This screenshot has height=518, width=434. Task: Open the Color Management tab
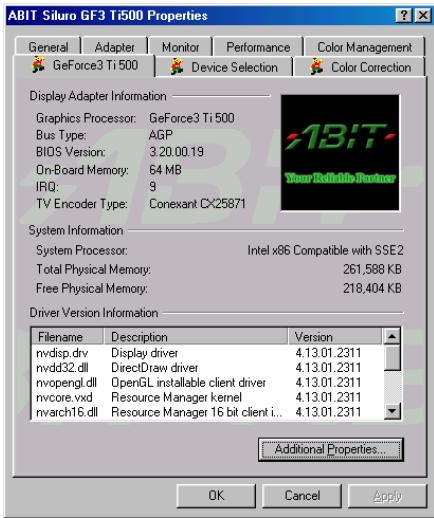(364, 47)
